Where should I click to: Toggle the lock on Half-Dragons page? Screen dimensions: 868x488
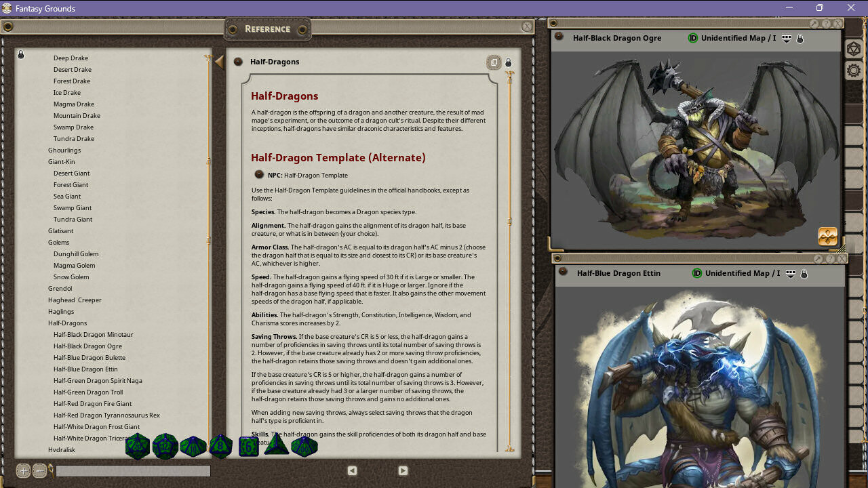509,62
